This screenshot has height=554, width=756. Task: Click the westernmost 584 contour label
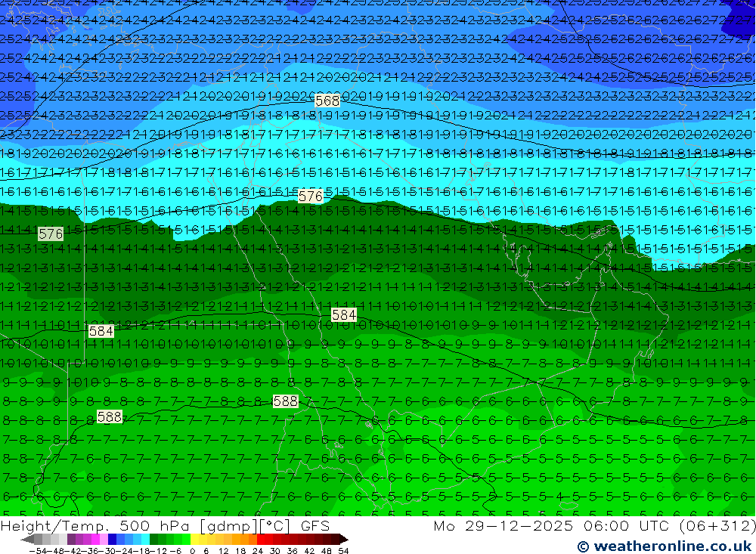101,331
